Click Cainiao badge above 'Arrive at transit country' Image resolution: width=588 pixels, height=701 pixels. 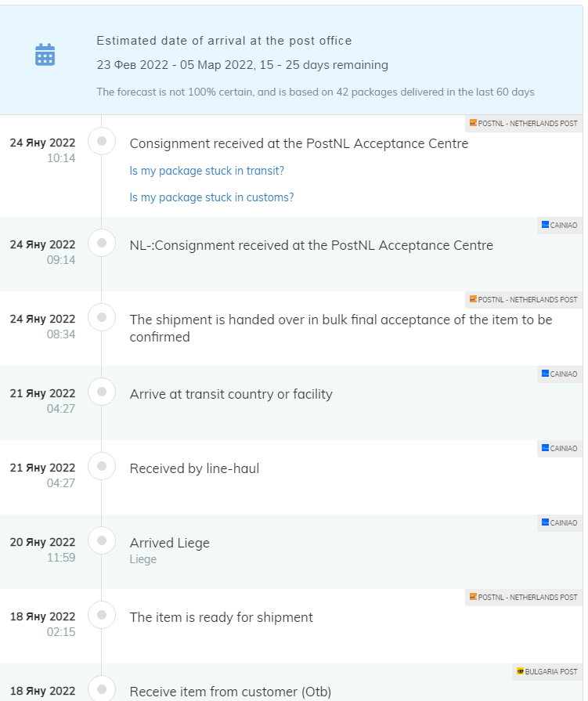[559, 374]
